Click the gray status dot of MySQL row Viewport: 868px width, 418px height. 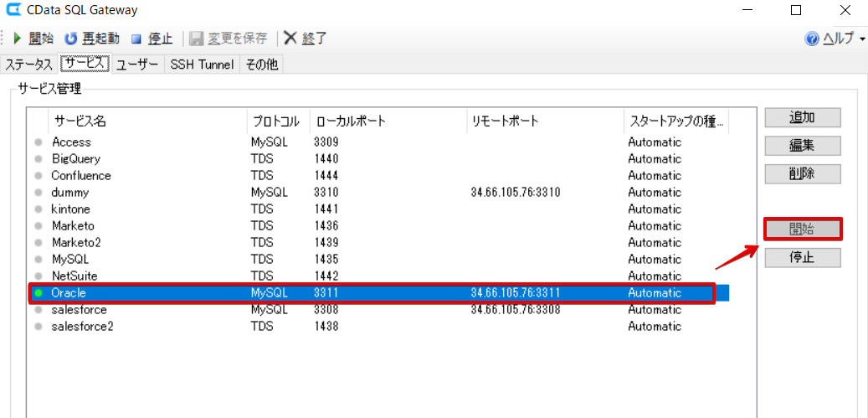click(39, 259)
